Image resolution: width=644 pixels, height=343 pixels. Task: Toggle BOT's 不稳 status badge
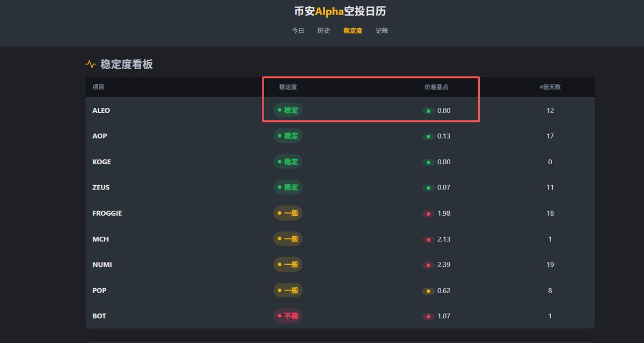(x=288, y=316)
